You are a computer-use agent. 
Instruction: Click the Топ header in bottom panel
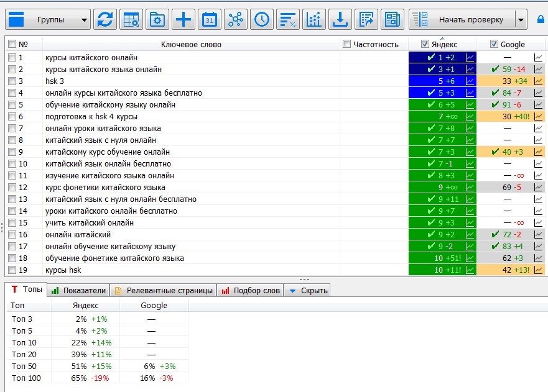pyautogui.click(x=17, y=306)
